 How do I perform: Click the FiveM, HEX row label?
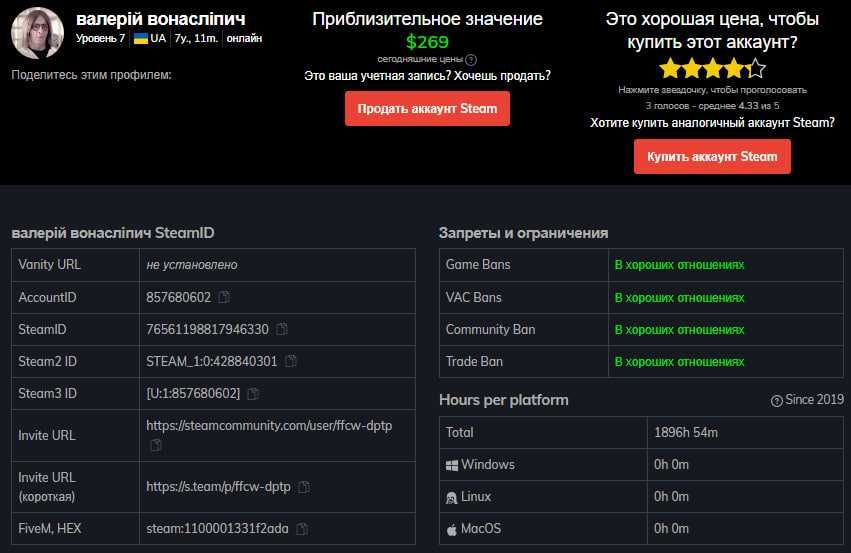[49, 529]
